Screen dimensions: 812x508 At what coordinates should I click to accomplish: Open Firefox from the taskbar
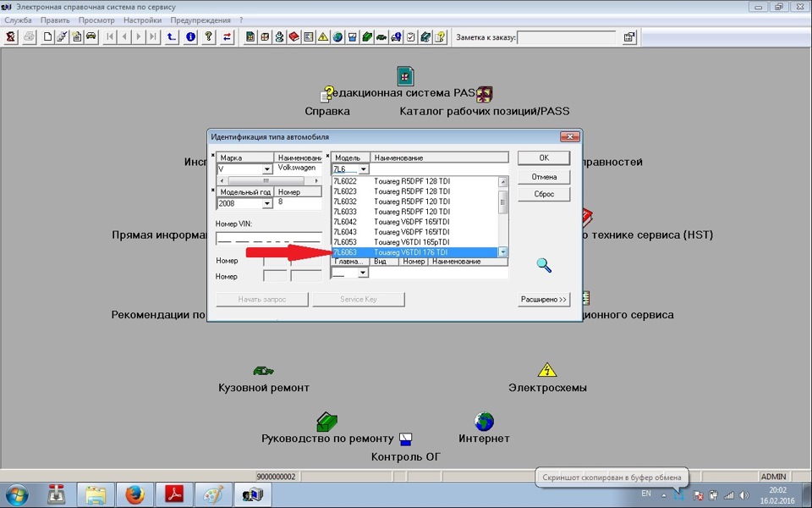[134, 494]
